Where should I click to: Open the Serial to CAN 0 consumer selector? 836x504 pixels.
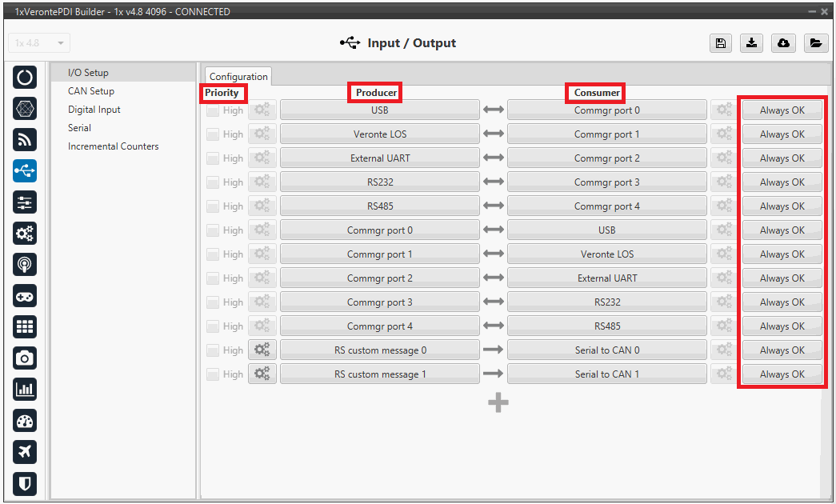pyautogui.click(x=606, y=350)
